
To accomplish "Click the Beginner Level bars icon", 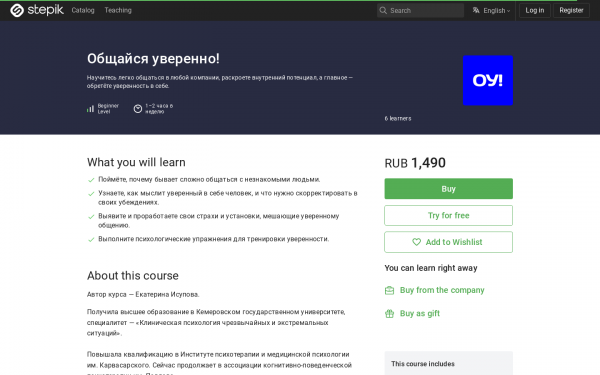I will (90, 109).
